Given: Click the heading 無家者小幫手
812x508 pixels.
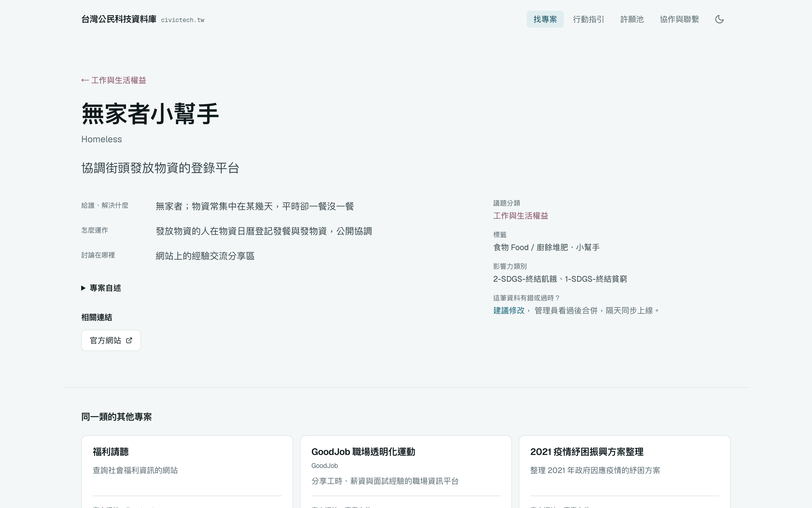Looking at the screenshot, I should (x=150, y=114).
